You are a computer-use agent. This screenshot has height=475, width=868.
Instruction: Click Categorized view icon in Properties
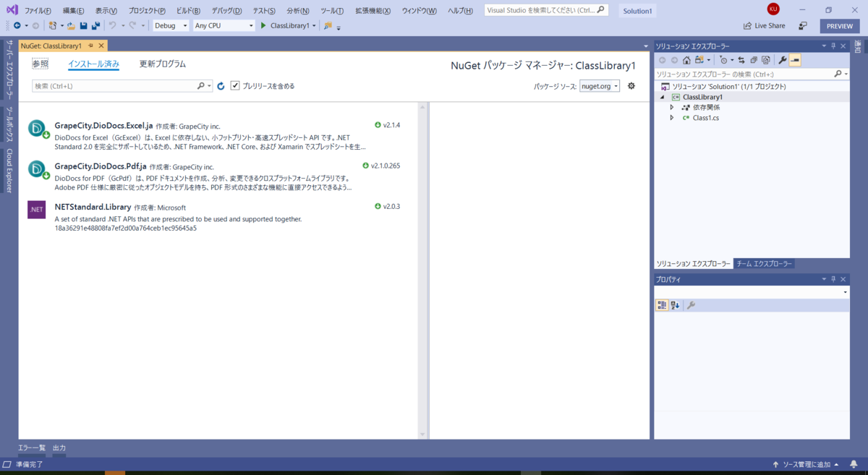click(x=662, y=305)
